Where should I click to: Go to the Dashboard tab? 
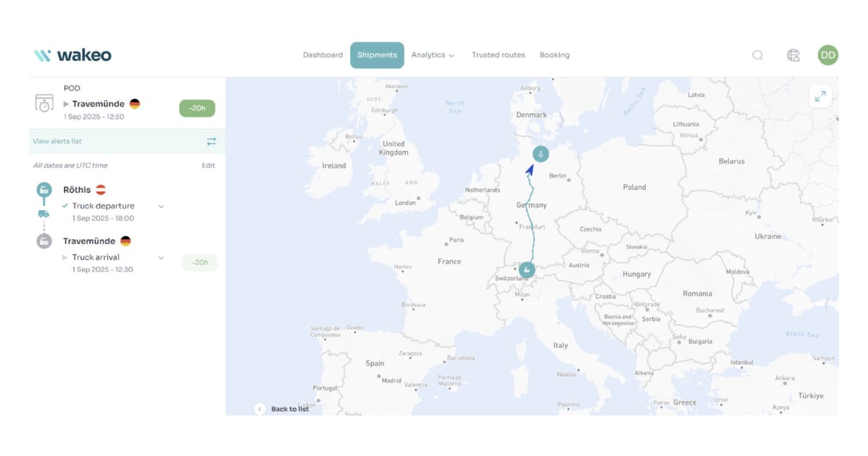tap(323, 55)
